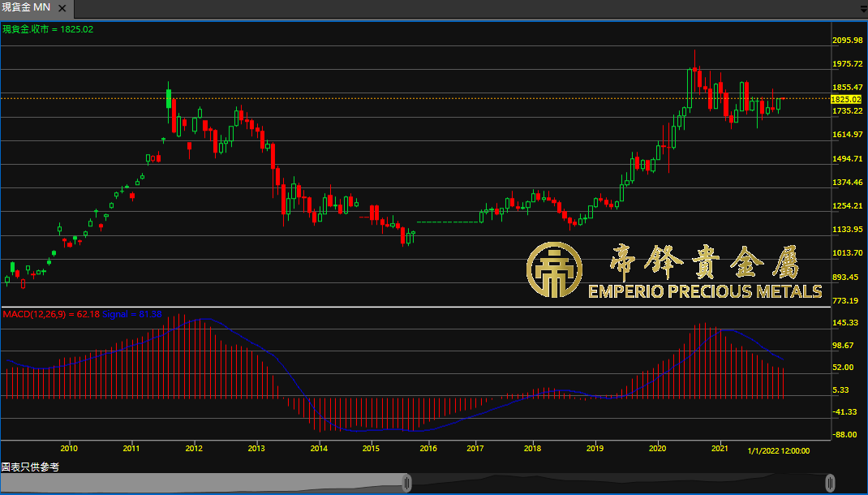
Task: Click the gray unselected area of navigator
Action: tap(202, 483)
